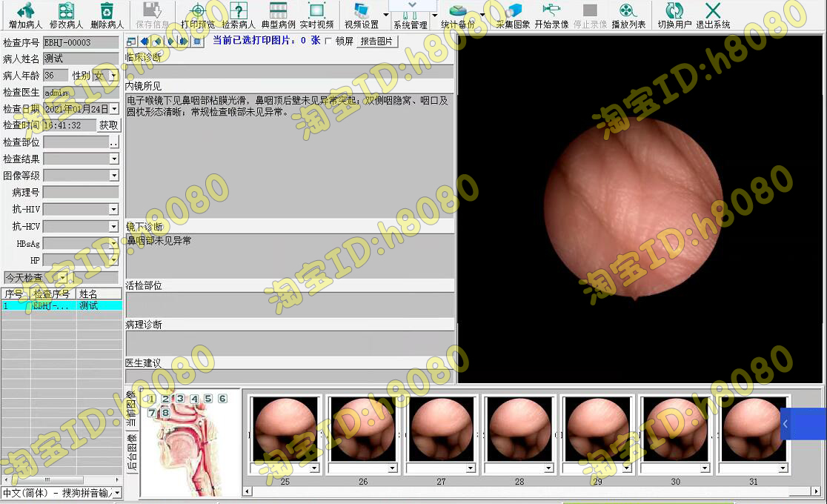
Task: Expand the 检查结果 dropdown
Action: point(114,159)
